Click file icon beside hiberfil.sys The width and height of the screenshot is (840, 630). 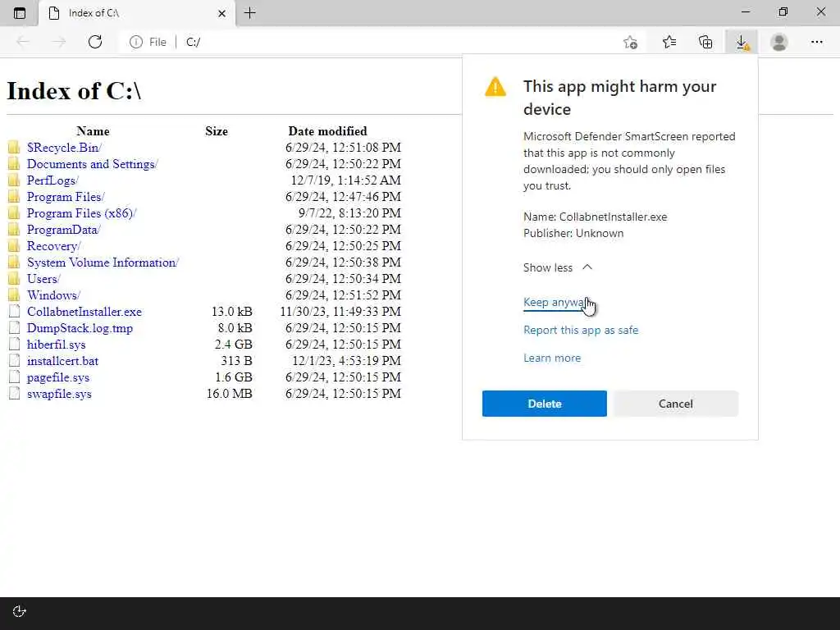(14, 344)
